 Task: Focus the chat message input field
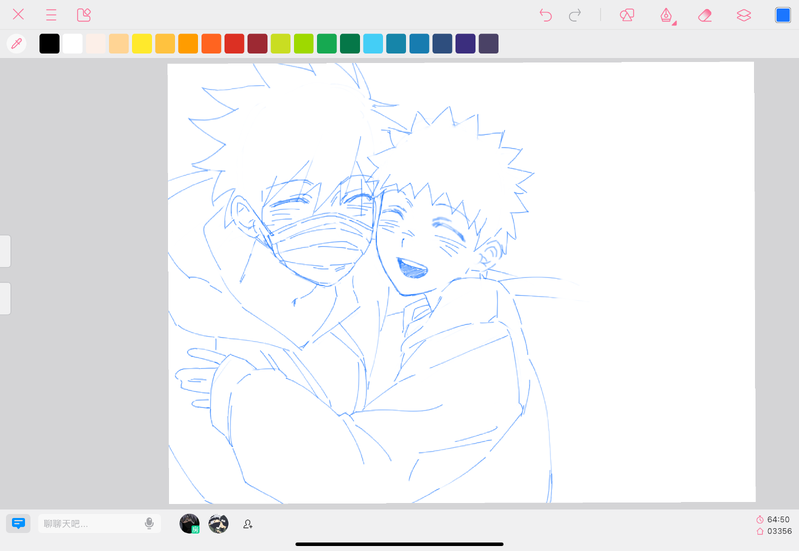click(99, 523)
